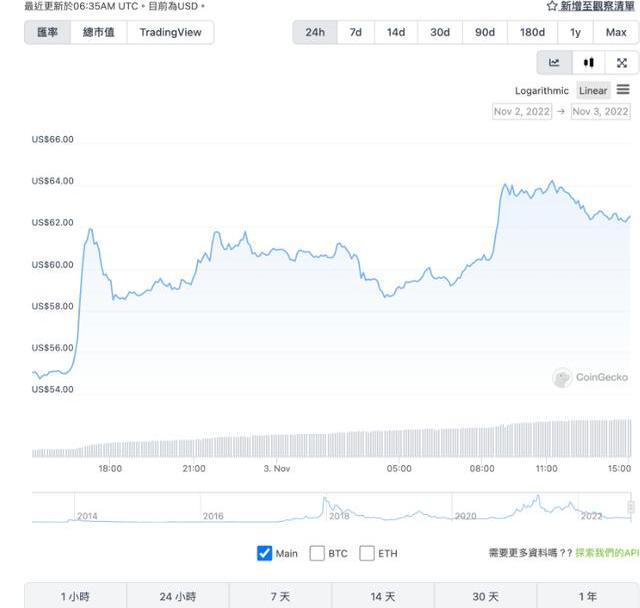
Task: Edit the Nov 3, 2022 end date
Action: [x=600, y=112]
